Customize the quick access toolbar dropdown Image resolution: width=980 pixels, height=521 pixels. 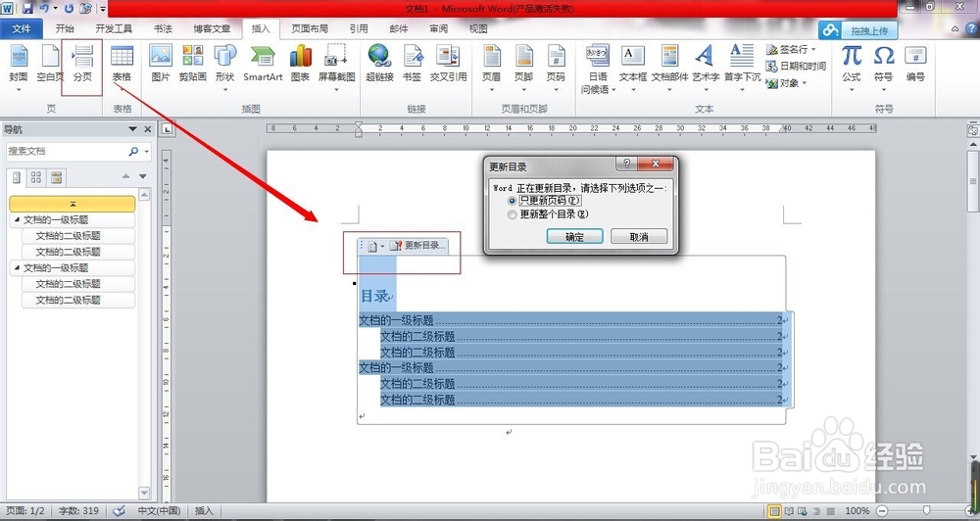103,9
